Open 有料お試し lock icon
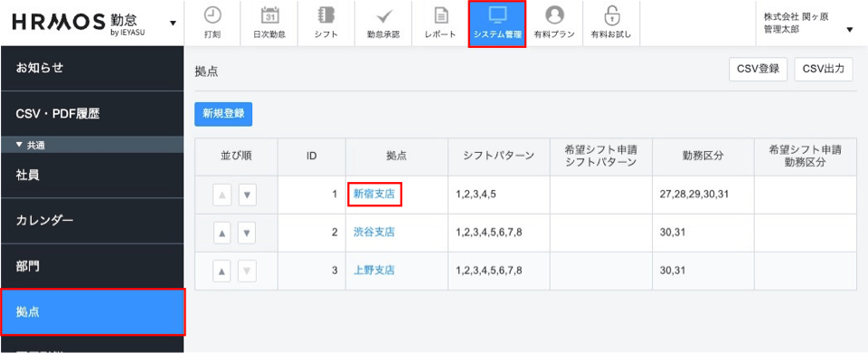Viewport: 868px width, 353px height. click(611, 15)
